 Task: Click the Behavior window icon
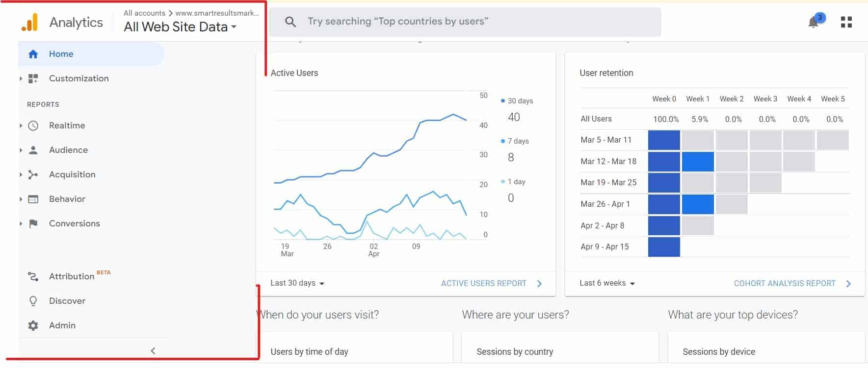tap(33, 199)
